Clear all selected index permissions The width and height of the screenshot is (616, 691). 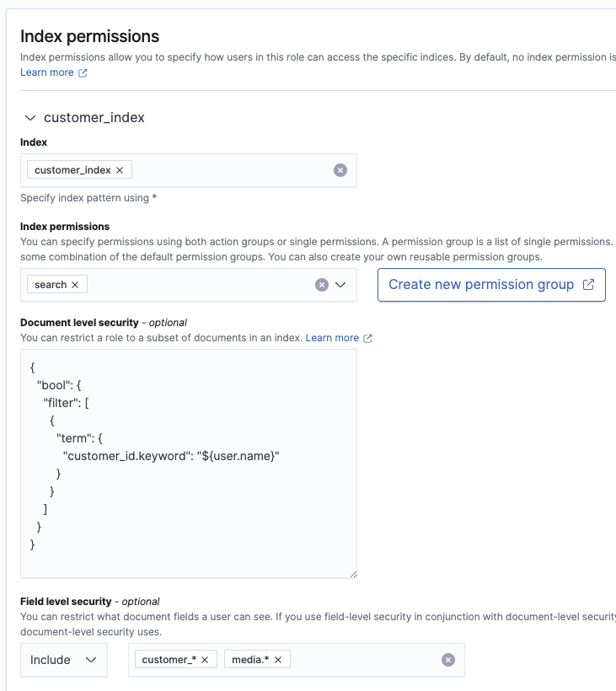[x=322, y=285]
